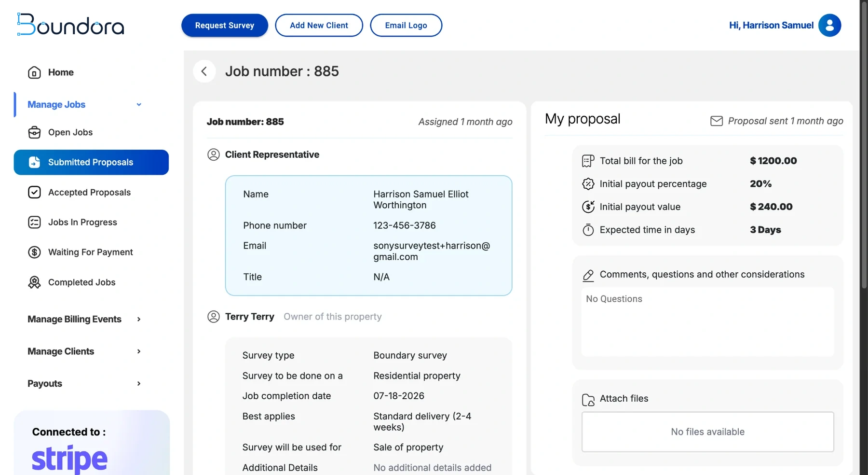Click the Standard delivery (2-4 weeks) value
The width and height of the screenshot is (868, 475).
coord(422,421)
